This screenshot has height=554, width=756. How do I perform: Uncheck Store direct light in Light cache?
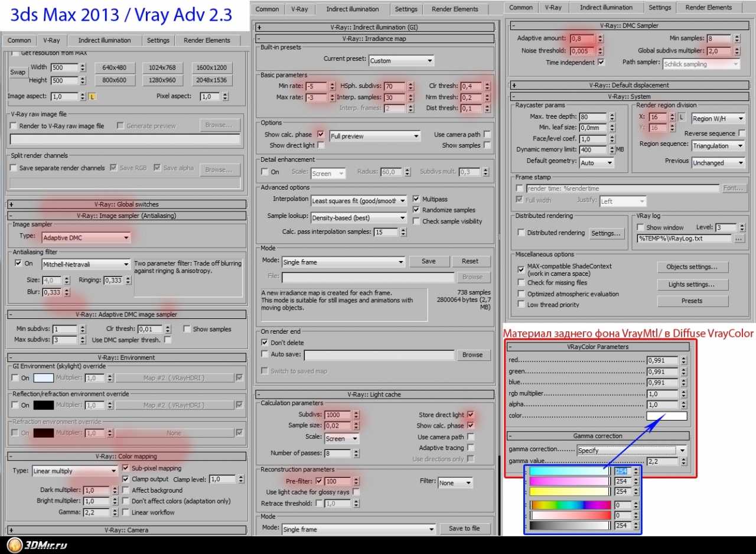pos(471,415)
